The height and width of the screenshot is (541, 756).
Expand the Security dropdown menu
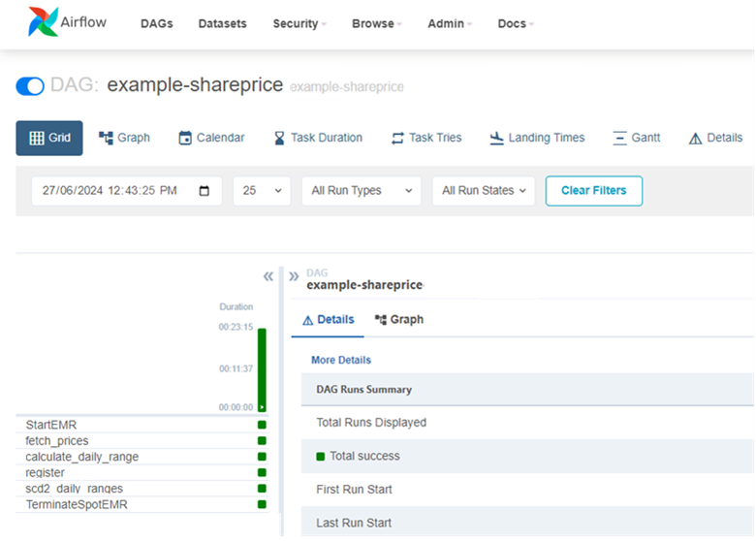point(299,23)
